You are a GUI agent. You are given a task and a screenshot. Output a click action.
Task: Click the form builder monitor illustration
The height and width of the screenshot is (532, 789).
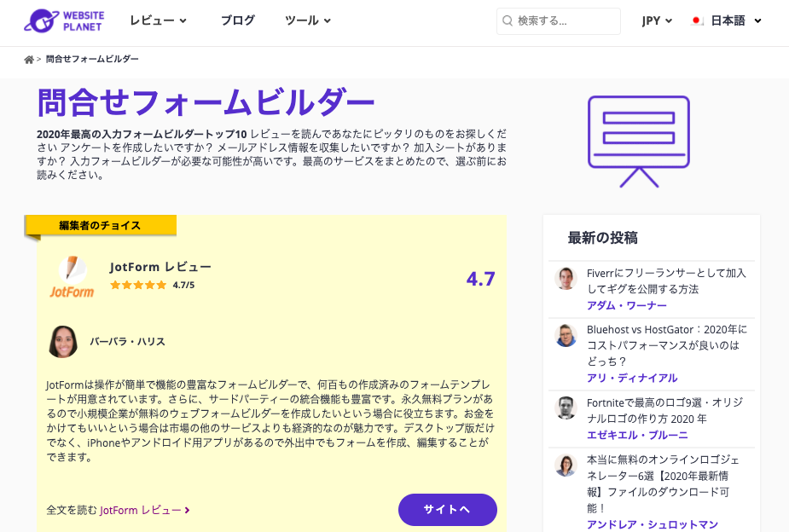(638, 141)
